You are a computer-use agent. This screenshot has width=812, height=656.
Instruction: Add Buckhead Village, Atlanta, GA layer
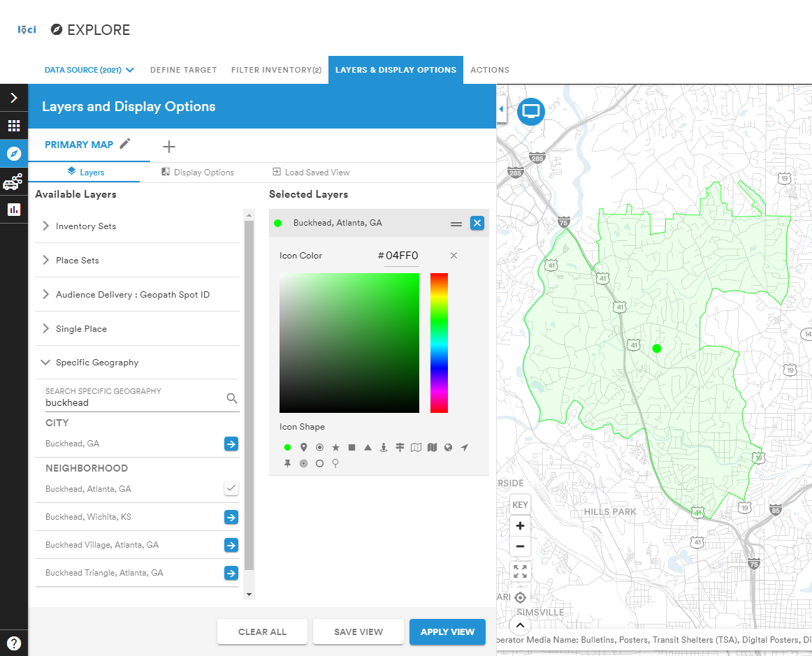point(231,545)
